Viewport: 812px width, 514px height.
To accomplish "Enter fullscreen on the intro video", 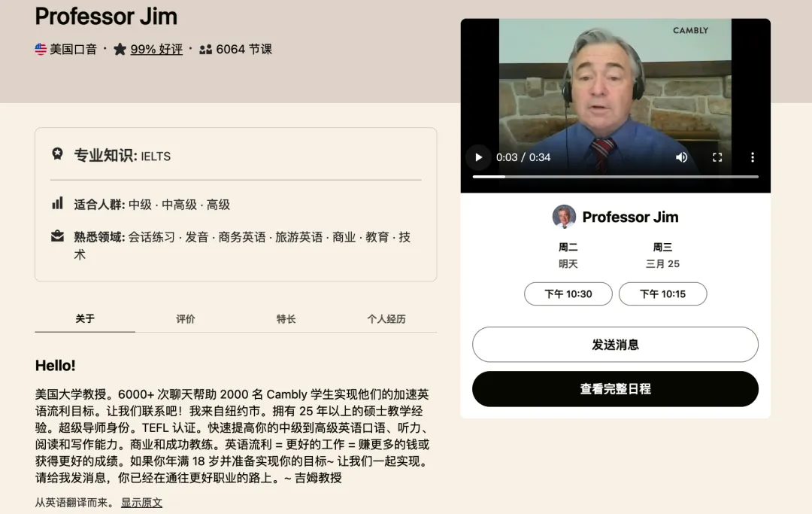I will click(717, 157).
